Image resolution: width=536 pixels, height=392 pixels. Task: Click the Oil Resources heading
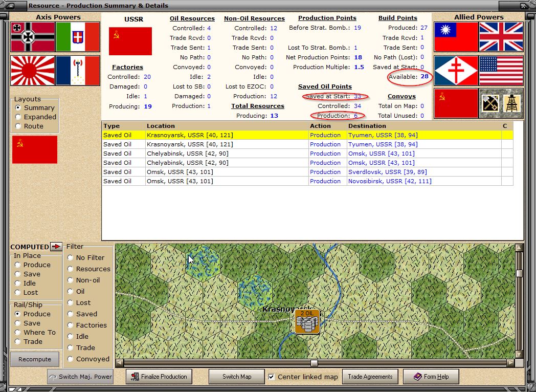pyautogui.click(x=192, y=18)
